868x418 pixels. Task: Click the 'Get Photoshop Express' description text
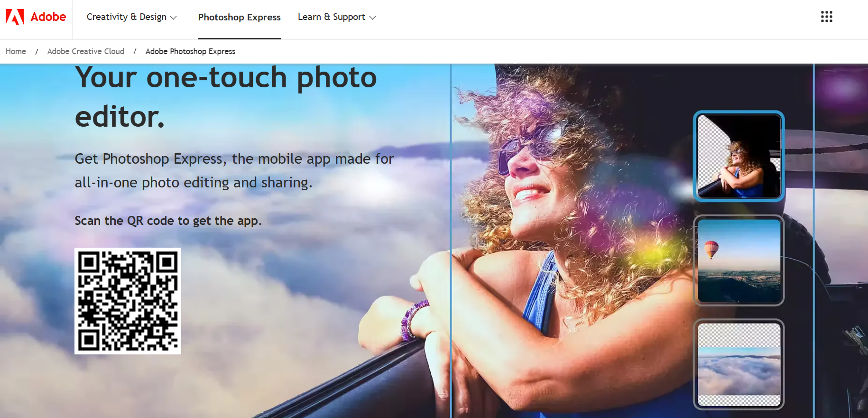point(234,170)
